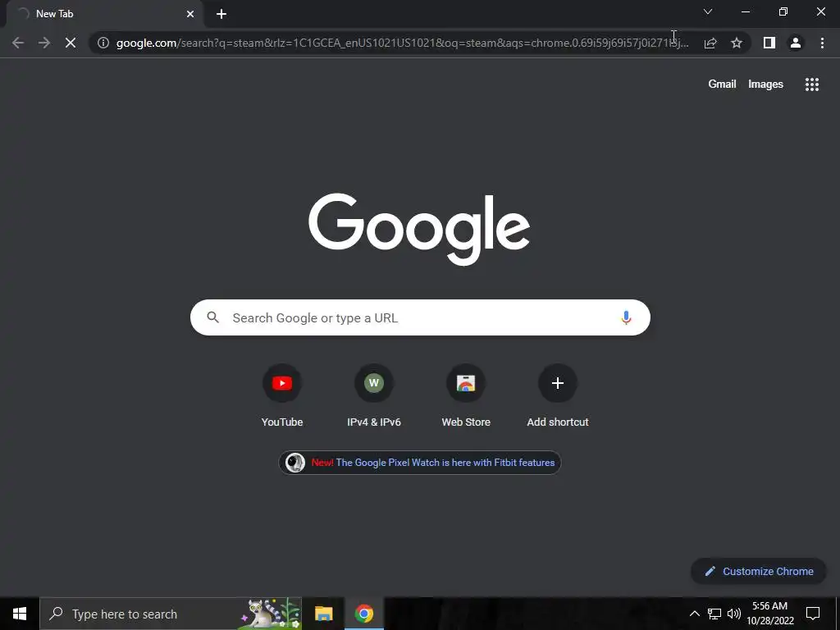
Task: Bookmark this tab with the star
Action: [x=737, y=43]
